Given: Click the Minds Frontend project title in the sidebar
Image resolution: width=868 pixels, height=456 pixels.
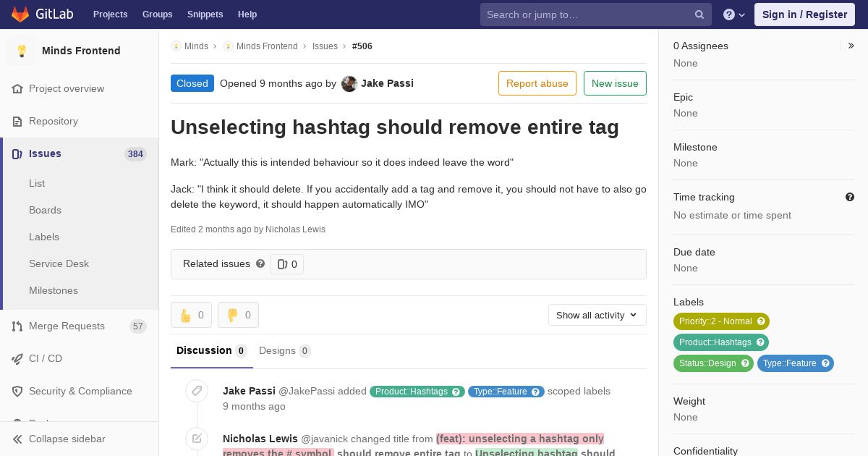Looking at the screenshot, I should pyautogui.click(x=81, y=51).
